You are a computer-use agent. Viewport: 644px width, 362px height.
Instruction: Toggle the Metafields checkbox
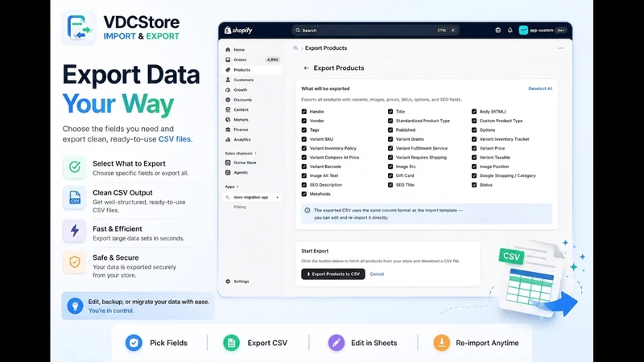tap(304, 194)
